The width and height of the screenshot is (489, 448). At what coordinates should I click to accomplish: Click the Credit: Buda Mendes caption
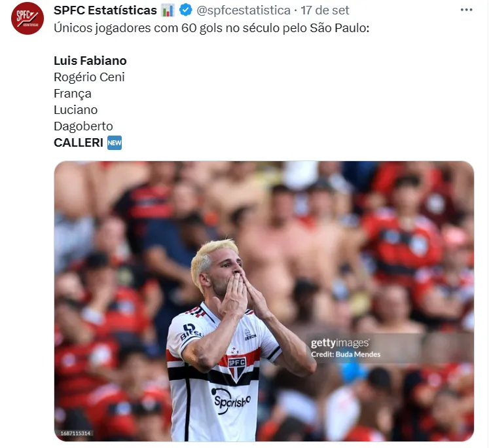tap(346, 354)
